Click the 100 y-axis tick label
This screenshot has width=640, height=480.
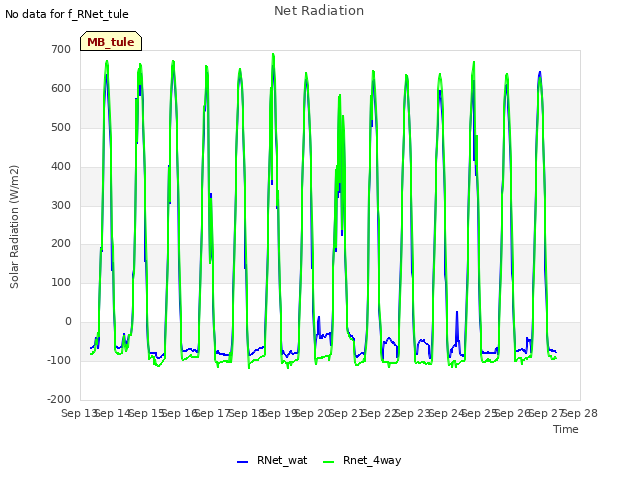(61, 282)
